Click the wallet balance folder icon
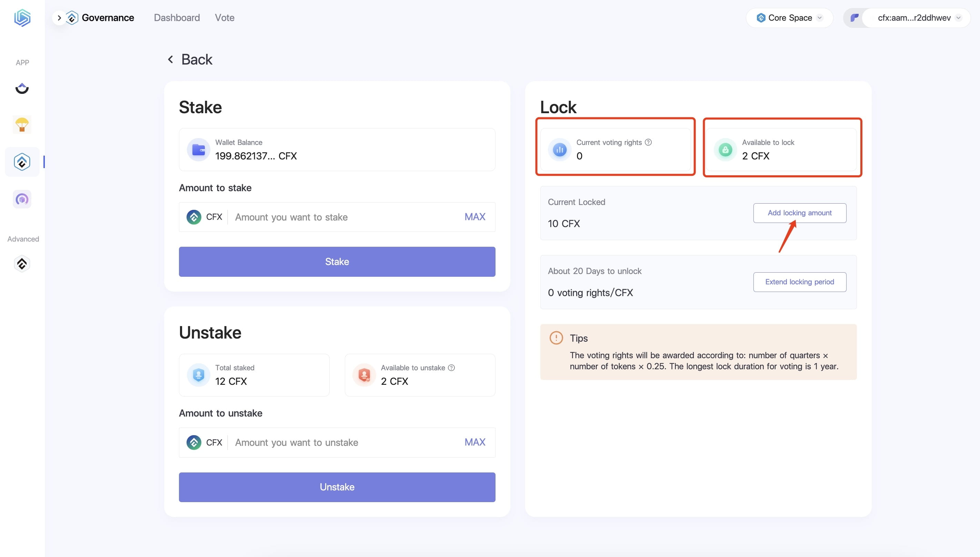Image resolution: width=980 pixels, height=557 pixels. click(x=198, y=149)
